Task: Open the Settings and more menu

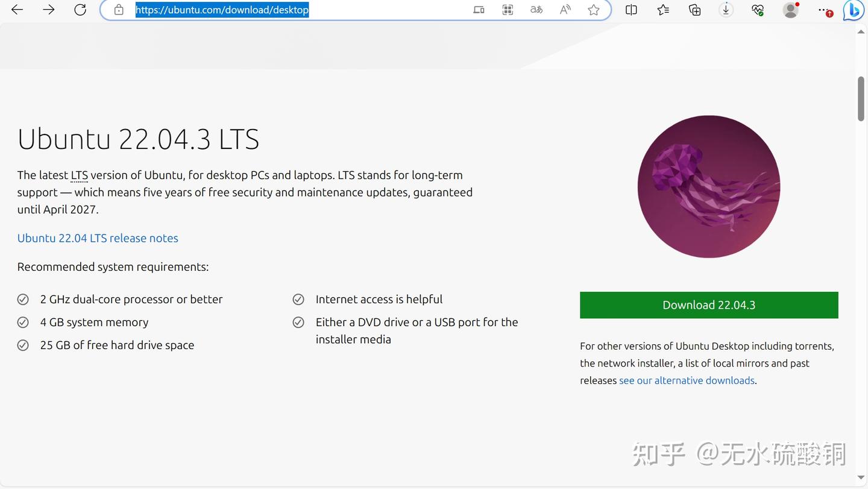Action: click(823, 10)
